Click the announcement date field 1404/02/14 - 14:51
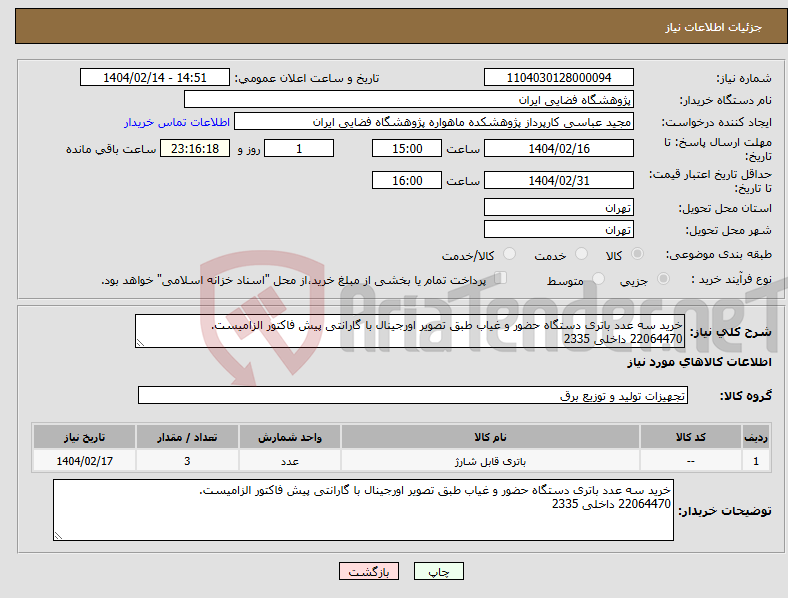The height and width of the screenshot is (598, 788). 155,77
